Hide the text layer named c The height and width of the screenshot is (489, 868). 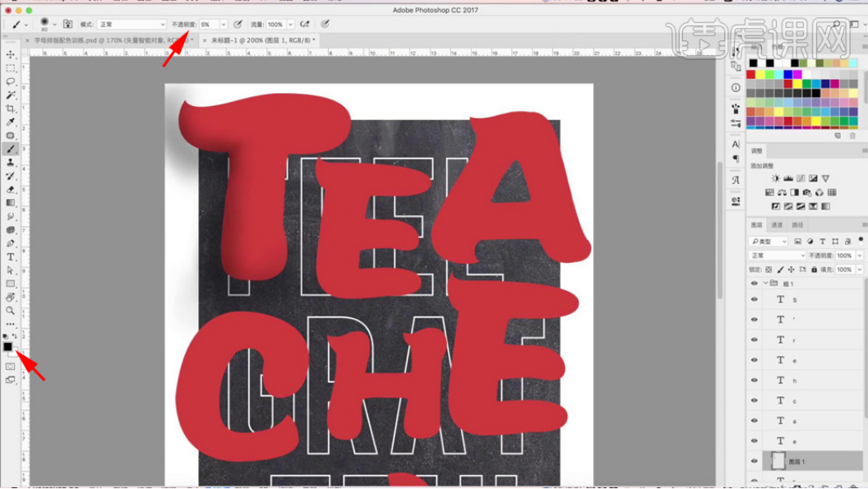click(x=754, y=400)
